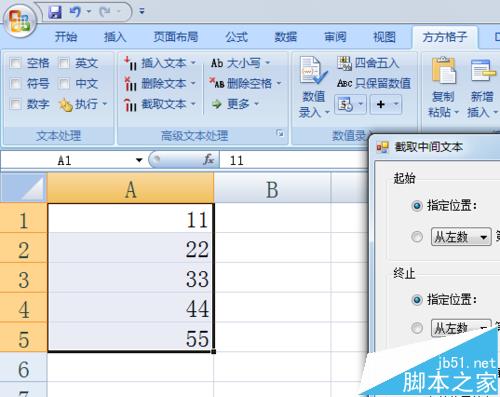Click the 四舍五入 button label
The image size is (500, 397).
click(x=377, y=63)
